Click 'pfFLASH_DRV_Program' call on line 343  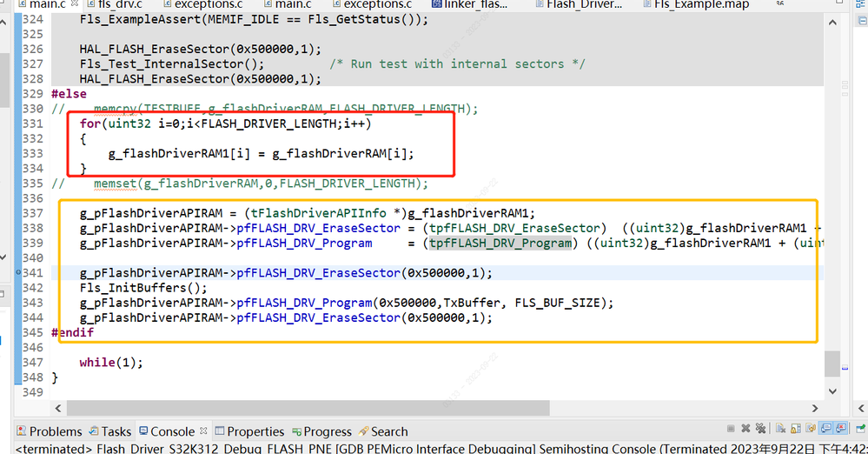click(x=304, y=303)
